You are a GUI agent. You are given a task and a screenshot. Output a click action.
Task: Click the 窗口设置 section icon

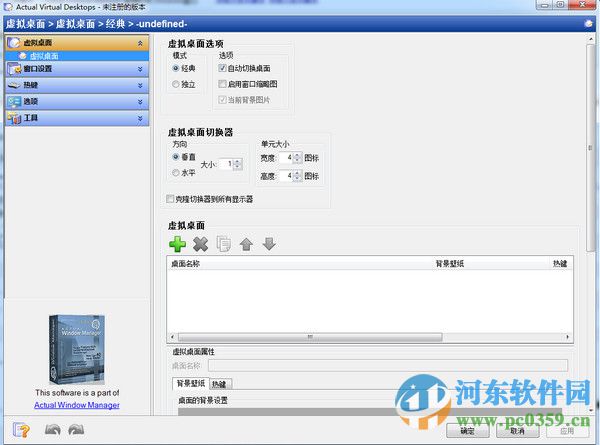pos(14,69)
